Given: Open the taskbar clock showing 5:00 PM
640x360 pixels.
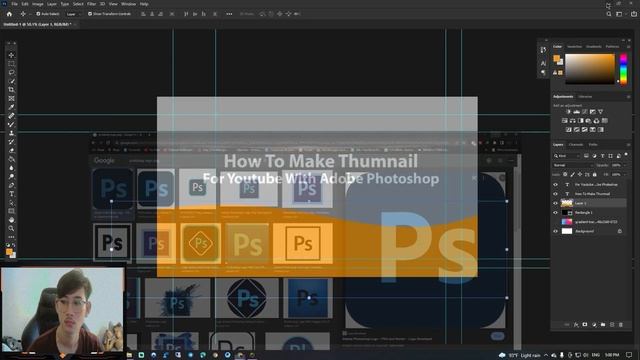Looking at the screenshot, I should pyautogui.click(x=612, y=355).
